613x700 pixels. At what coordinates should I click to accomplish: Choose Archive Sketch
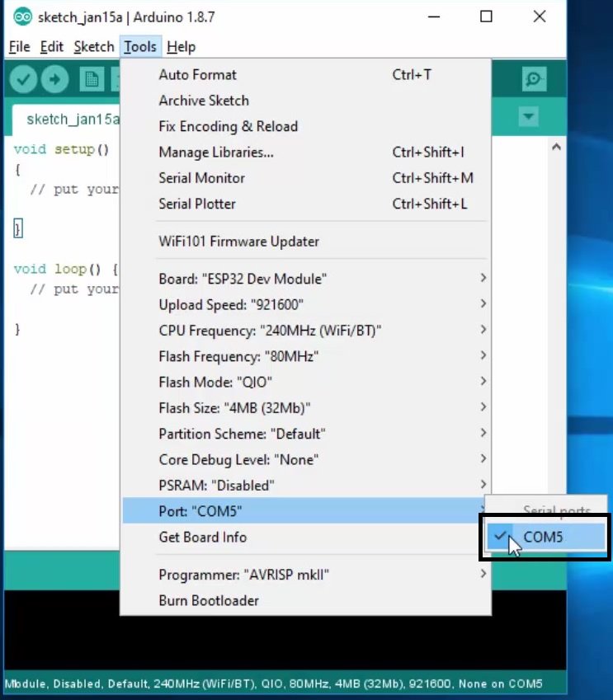[x=307, y=101]
